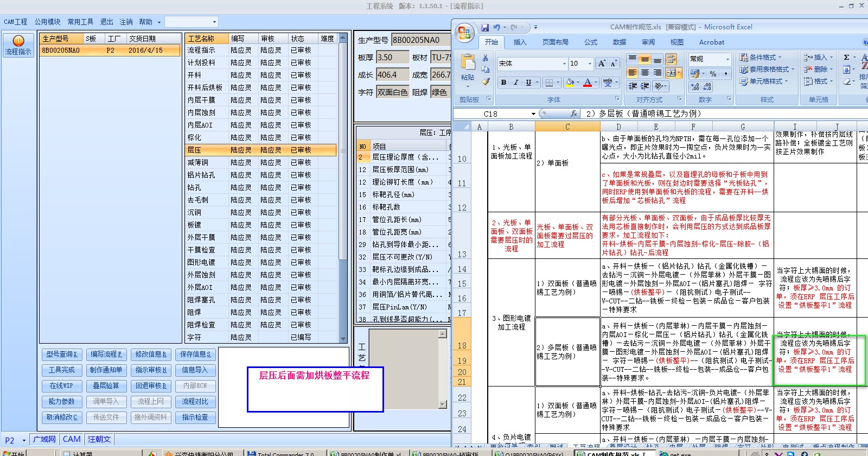Select the 层压 row in process list
Image resolution: width=868 pixels, height=456 pixels.
pos(260,150)
